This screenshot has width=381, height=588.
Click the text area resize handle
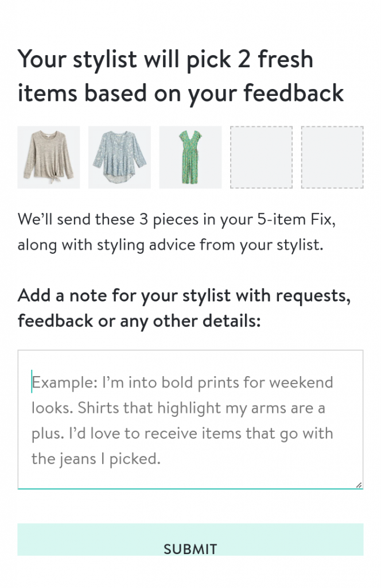(359, 485)
